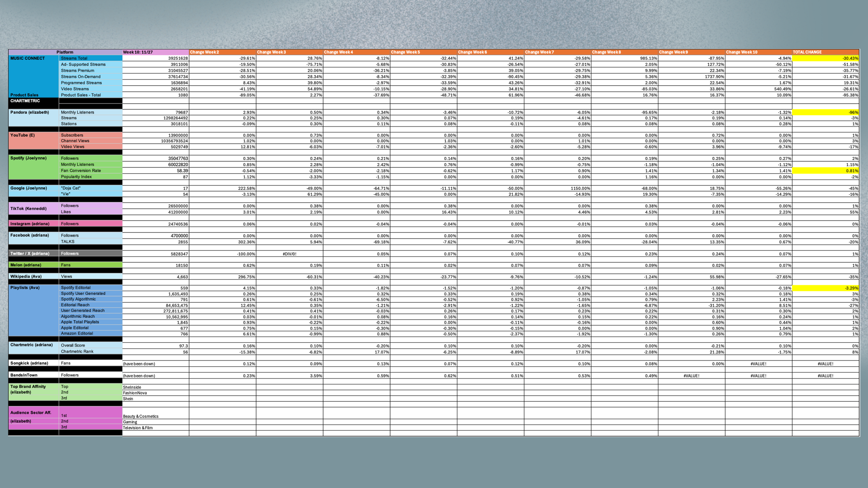This screenshot has height=488, width=868.
Task: Select the 'Editorial Reach' row label
Action: tap(91, 305)
